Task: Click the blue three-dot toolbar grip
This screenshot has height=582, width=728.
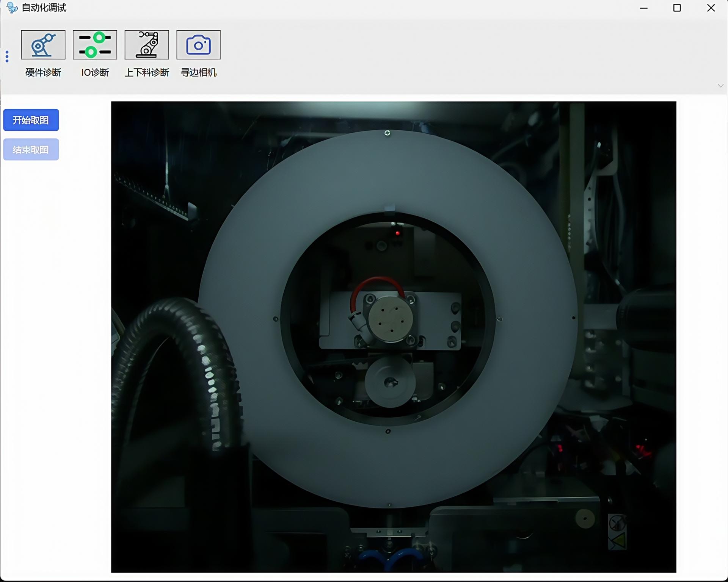Action: [x=7, y=56]
